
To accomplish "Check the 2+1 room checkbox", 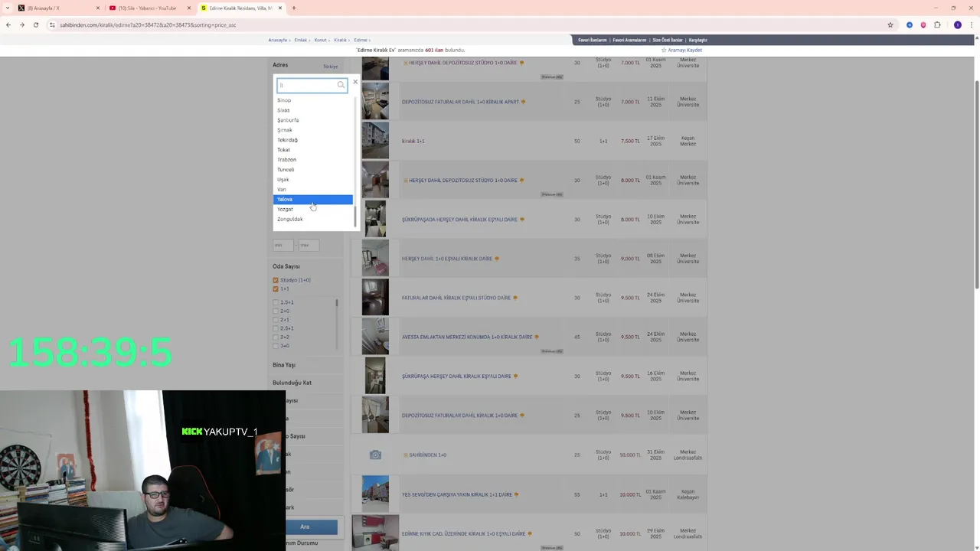I will [276, 319].
